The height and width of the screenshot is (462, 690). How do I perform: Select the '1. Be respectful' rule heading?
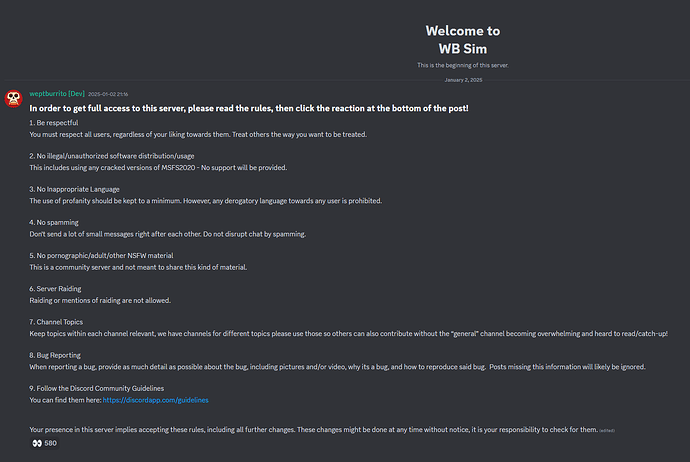pos(54,123)
